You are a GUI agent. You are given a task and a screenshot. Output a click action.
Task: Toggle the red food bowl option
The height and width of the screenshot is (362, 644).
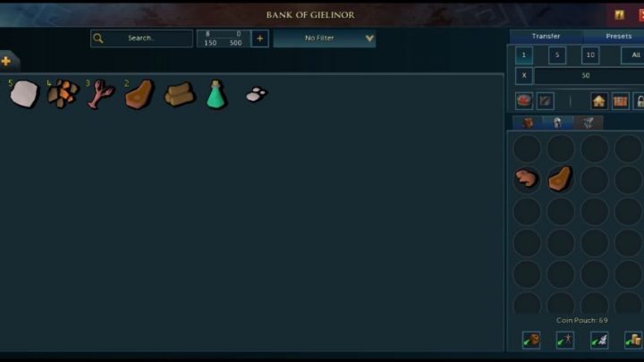click(524, 101)
